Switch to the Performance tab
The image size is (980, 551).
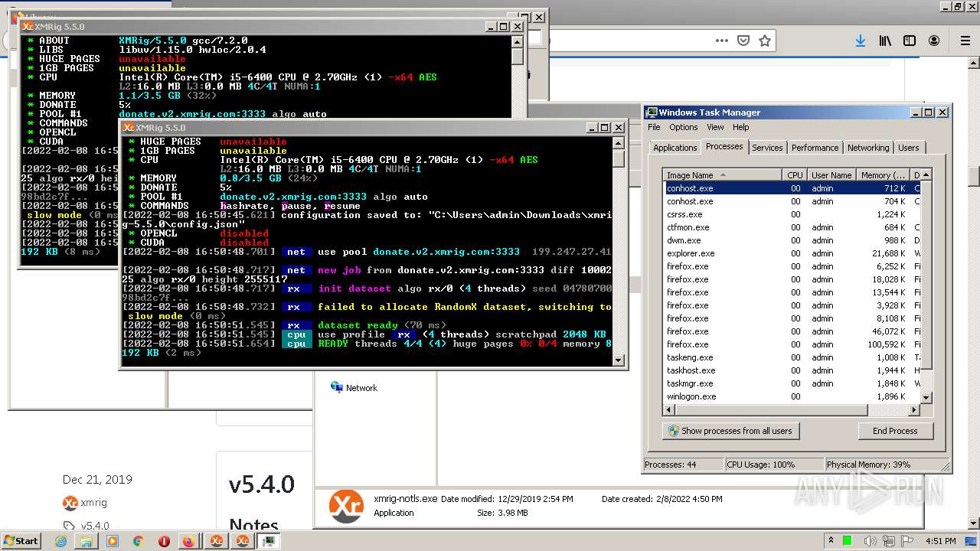coord(815,148)
